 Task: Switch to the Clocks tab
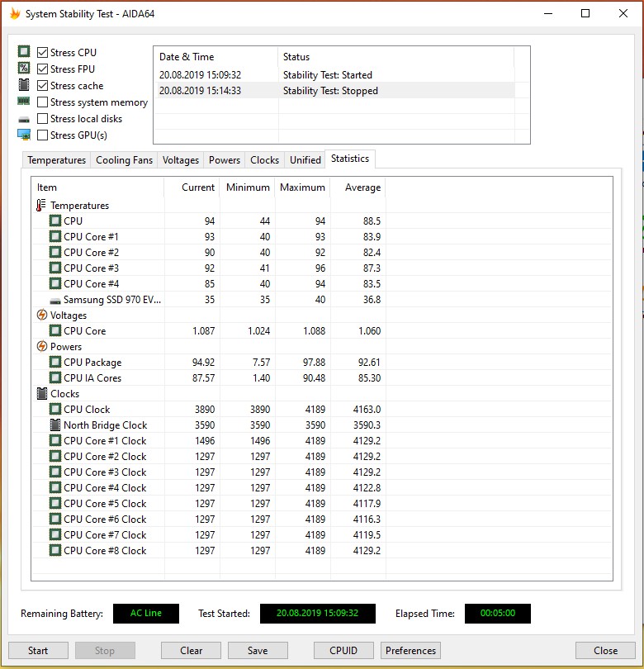[264, 160]
